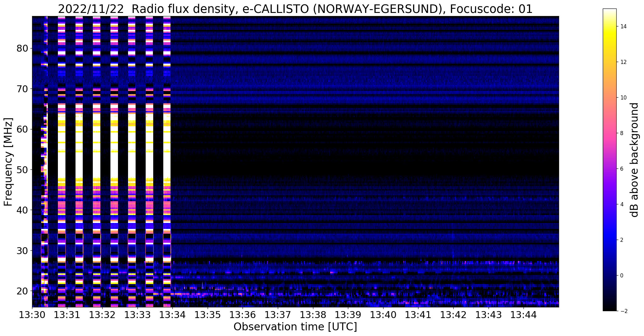Click the 13:39 time tick label

click(x=348, y=315)
